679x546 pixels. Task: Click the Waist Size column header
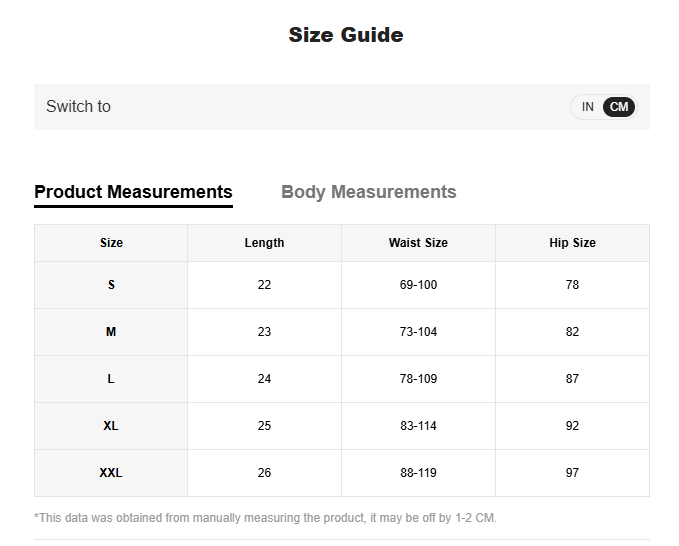[x=418, y=243]
